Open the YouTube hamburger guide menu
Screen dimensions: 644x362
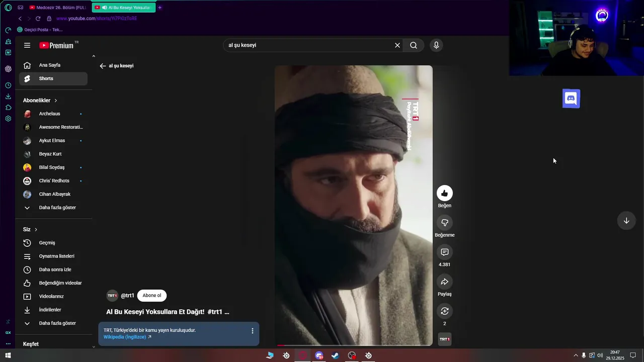pyautogui.click(x=27, y=45)
